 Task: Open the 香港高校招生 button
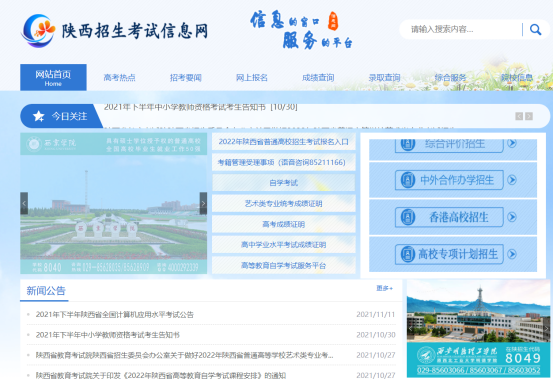[449, 217]
